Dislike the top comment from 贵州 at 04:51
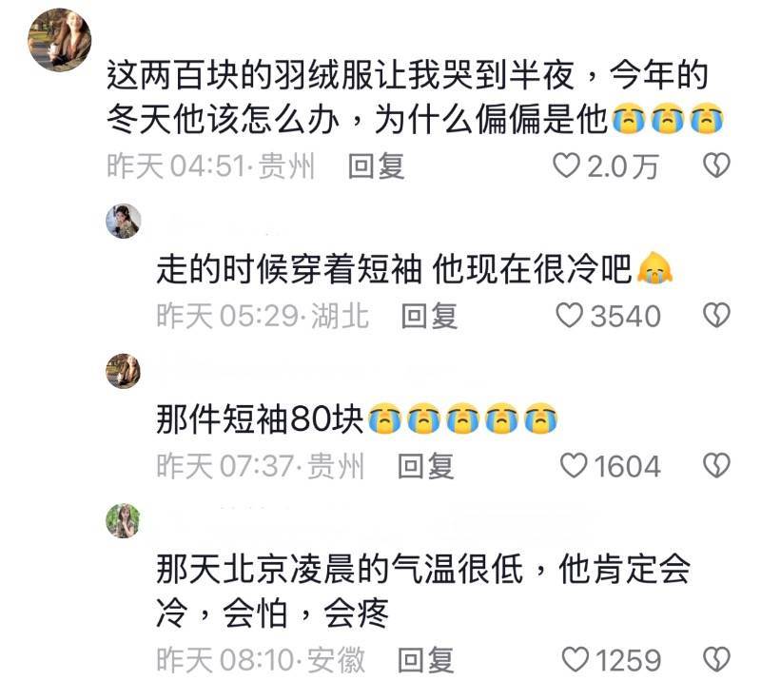The image size is (761, 700). tap(717, 165)
